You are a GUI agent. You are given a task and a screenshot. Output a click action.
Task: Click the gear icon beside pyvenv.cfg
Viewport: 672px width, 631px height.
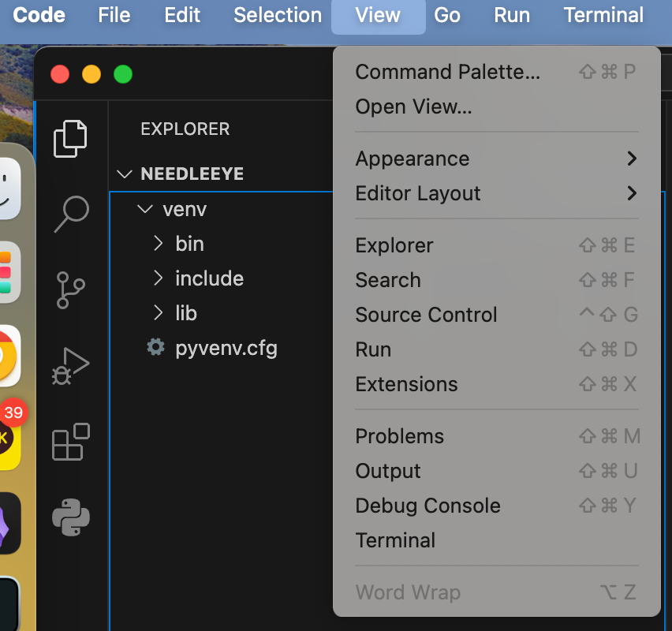[155, 347]
